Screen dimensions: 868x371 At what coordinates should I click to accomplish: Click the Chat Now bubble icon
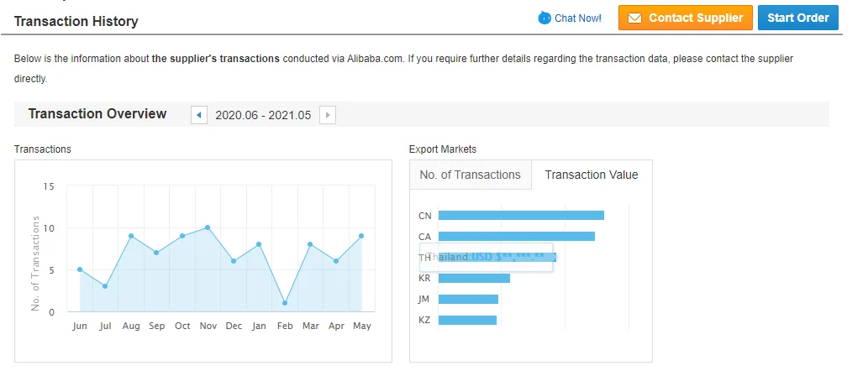(544, 18)
